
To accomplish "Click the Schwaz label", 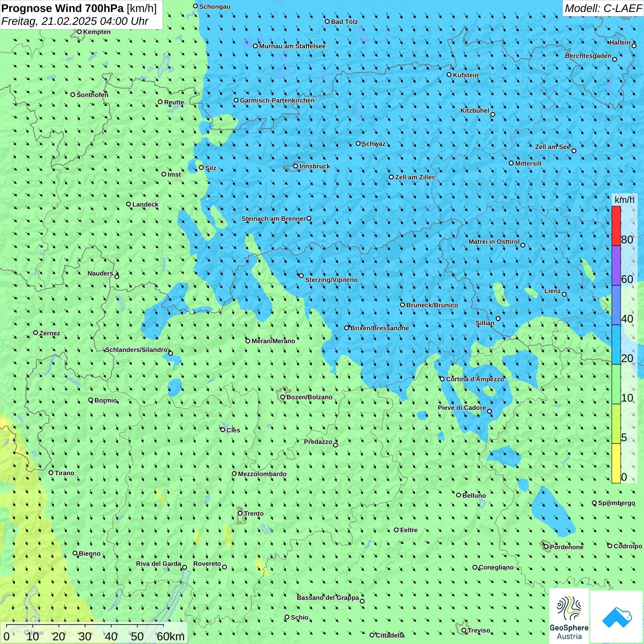I will [374, 144].
